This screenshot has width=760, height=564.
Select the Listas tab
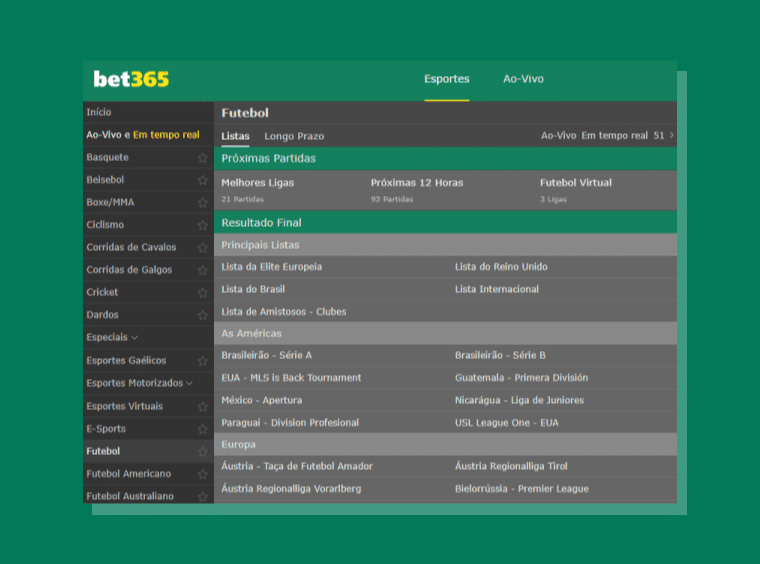235,136
